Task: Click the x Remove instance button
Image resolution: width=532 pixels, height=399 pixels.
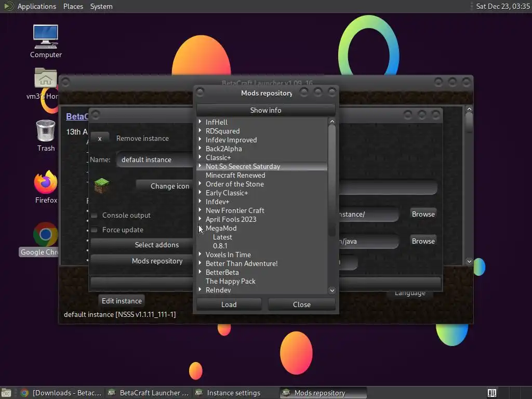Action: click(x=100, y=138)
